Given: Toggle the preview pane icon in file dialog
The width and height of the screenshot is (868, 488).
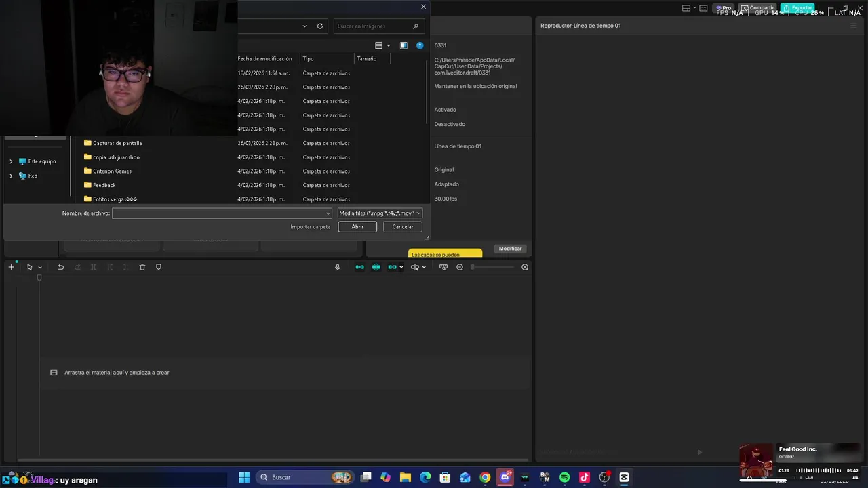Looking at the screenshot, I should 403,45.
